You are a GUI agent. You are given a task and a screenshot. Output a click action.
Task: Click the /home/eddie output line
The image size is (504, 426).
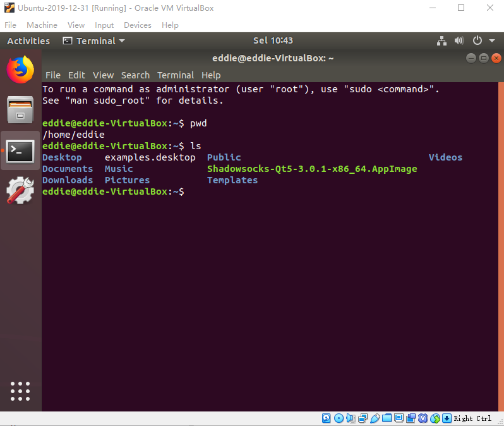74,135
